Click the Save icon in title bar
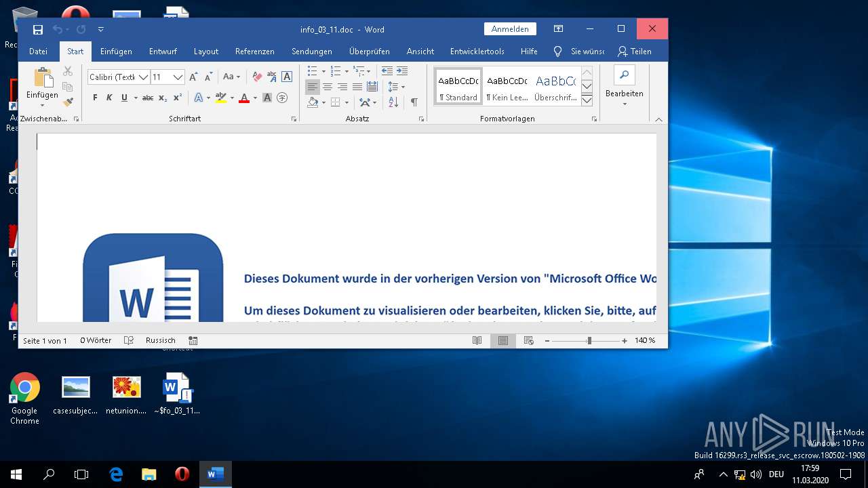Image resolution: width=868 pixels, height=488 pixels. point(38,29)
